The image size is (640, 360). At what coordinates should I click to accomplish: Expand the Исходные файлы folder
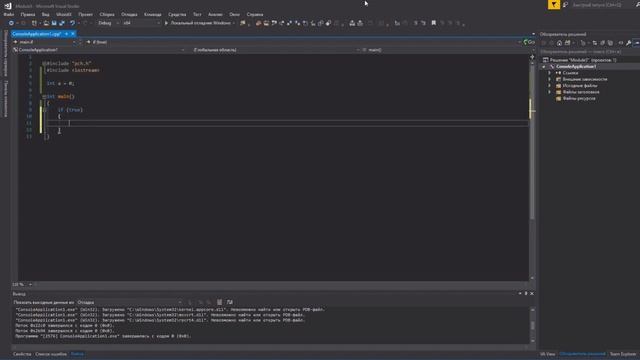click(x=550, y=86)
